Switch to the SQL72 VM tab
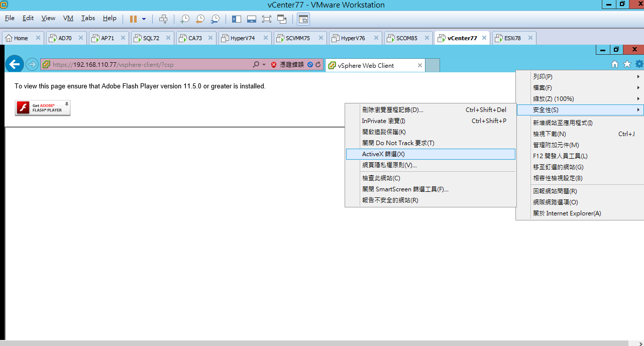The width and height of the screenshot is (644, 346). [153, 38]
